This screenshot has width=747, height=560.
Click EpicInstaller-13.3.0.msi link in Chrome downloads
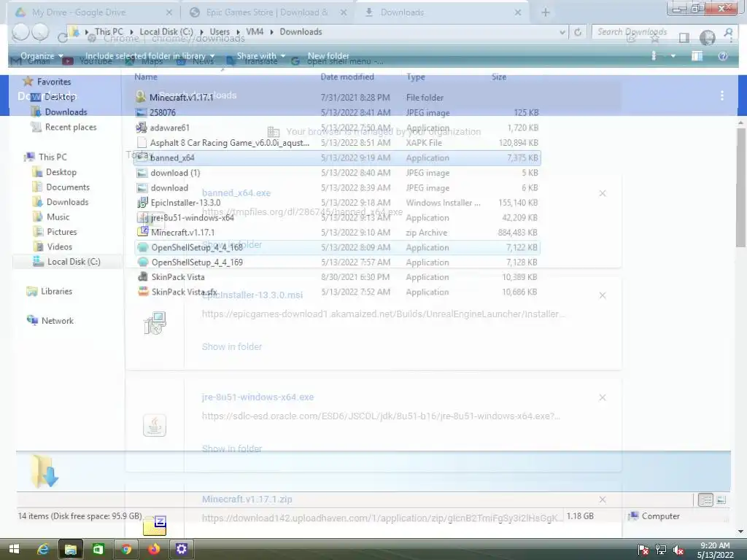[252, 295]
